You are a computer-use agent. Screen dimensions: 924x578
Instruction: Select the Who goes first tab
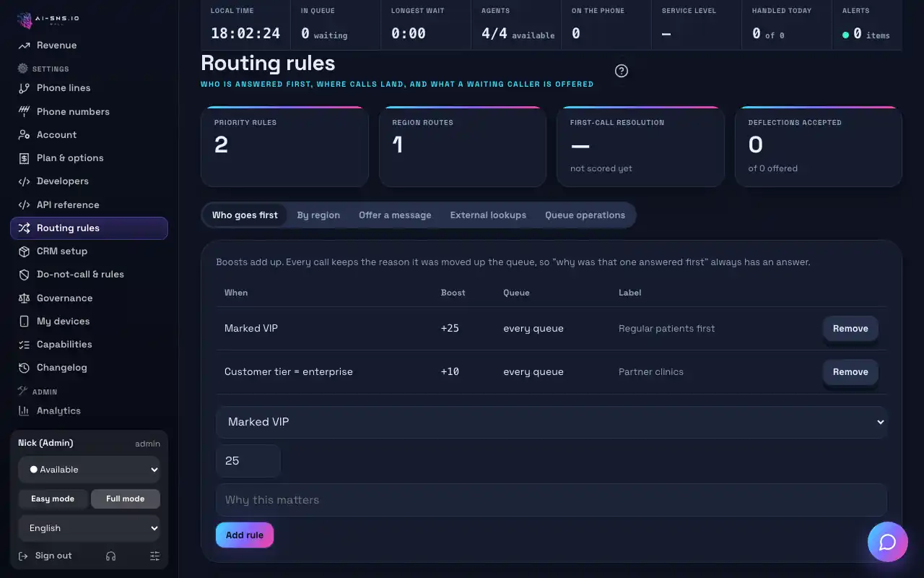[245, 215]
